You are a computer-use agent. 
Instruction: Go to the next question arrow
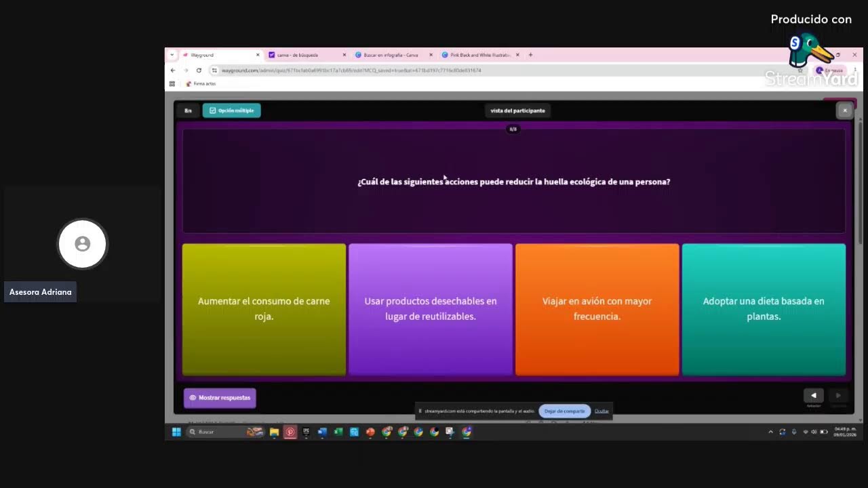click(x=838, y=395)
